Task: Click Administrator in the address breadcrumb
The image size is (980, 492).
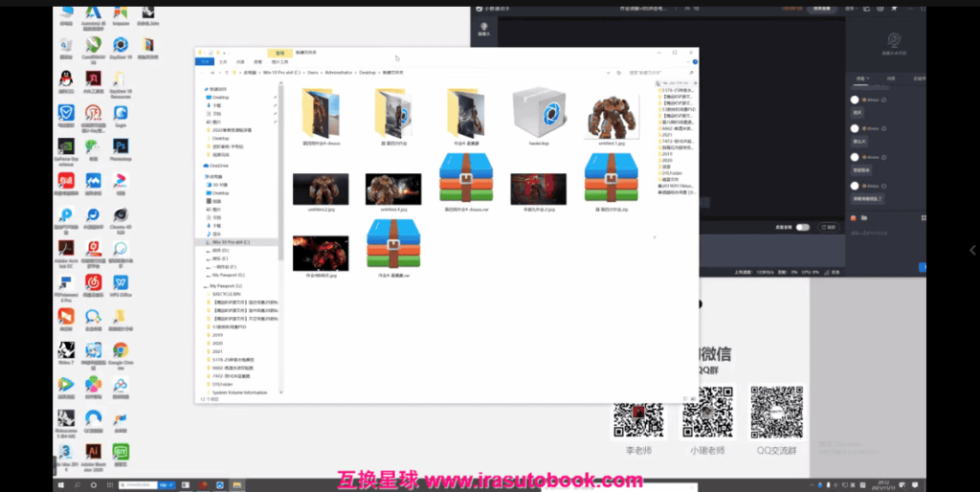Action: point(343,72)
